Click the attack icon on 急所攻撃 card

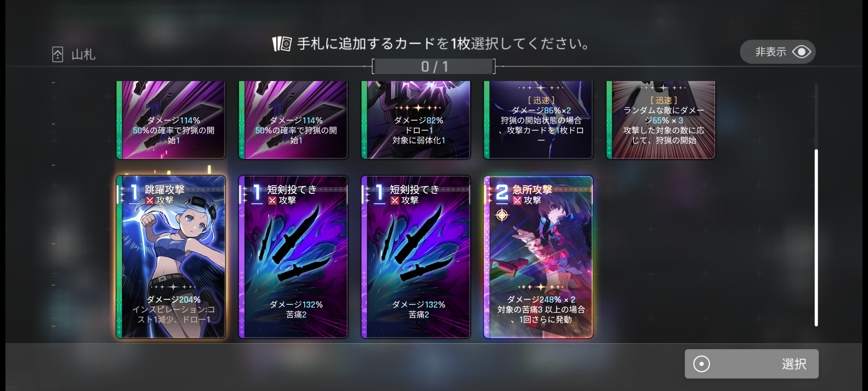click(x=517, y=200)
